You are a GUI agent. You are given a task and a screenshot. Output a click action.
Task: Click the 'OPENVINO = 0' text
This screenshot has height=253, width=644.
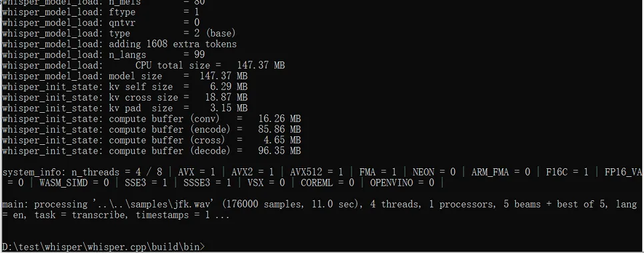[402, 183]
